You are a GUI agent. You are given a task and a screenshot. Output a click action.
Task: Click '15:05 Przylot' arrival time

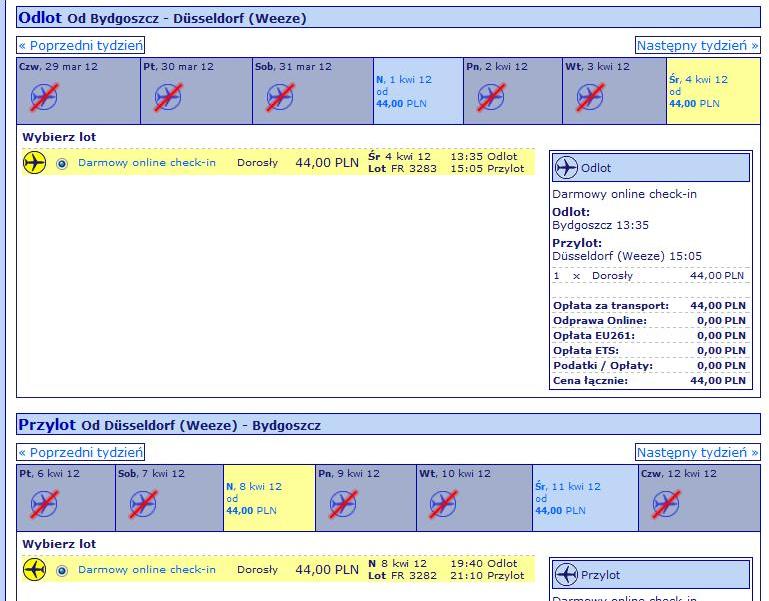coord(487,169)
